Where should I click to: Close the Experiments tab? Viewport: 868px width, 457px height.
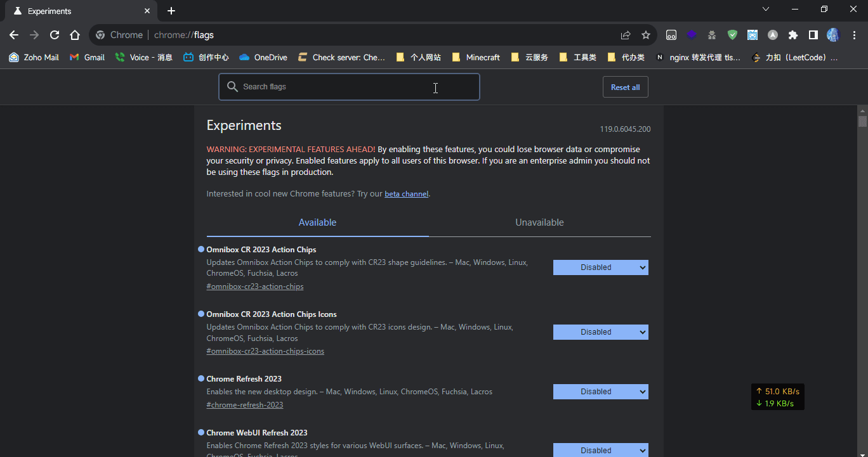147,11
